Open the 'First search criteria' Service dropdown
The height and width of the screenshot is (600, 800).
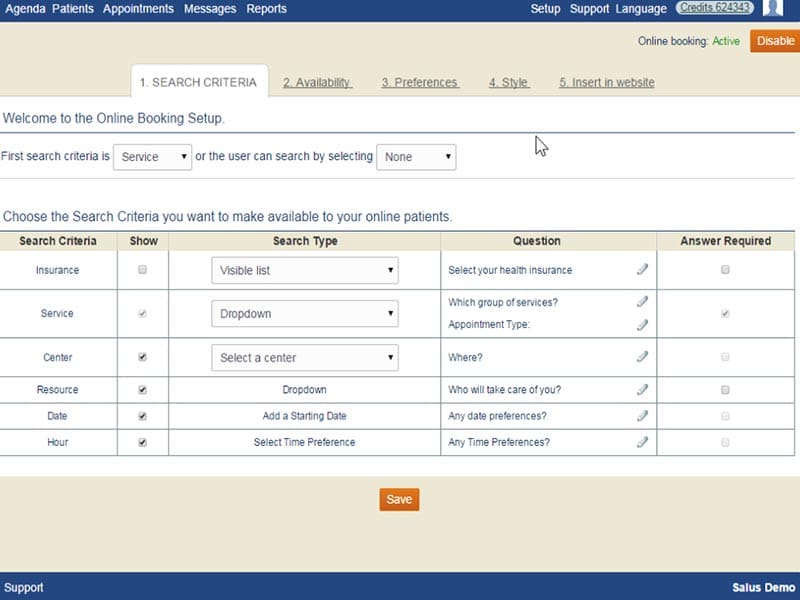[153, 157]
